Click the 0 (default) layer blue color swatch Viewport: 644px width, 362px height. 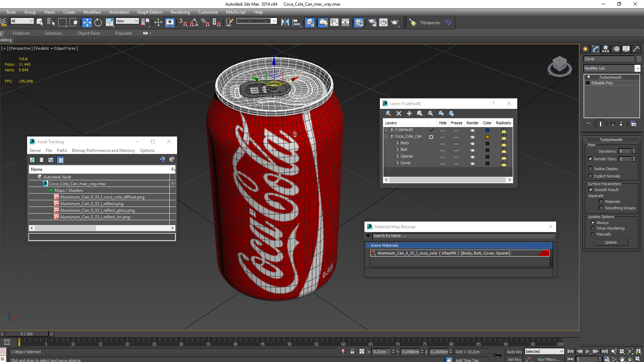coord(487,130)
